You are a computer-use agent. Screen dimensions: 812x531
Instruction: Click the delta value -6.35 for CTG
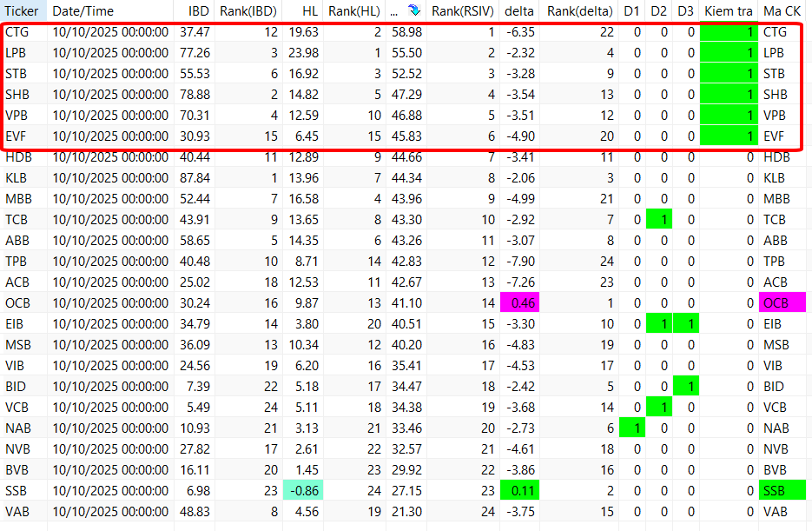pyautogui.click(x=520, y=32)
